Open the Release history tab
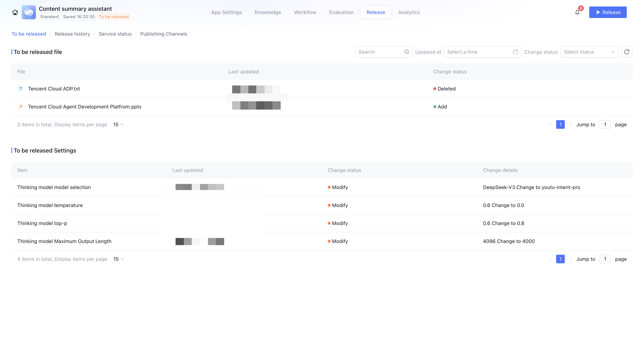Screen dimensions: 644x359 [x=72, y=34]
